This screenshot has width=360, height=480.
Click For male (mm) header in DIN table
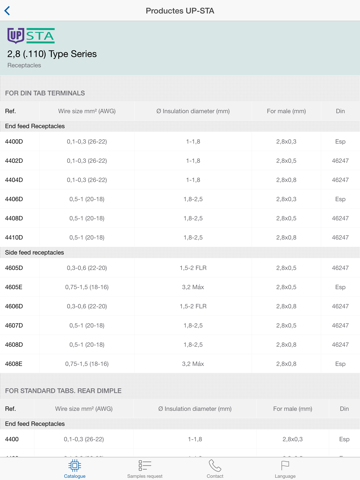pyautogui.click(x=286, y=111)
